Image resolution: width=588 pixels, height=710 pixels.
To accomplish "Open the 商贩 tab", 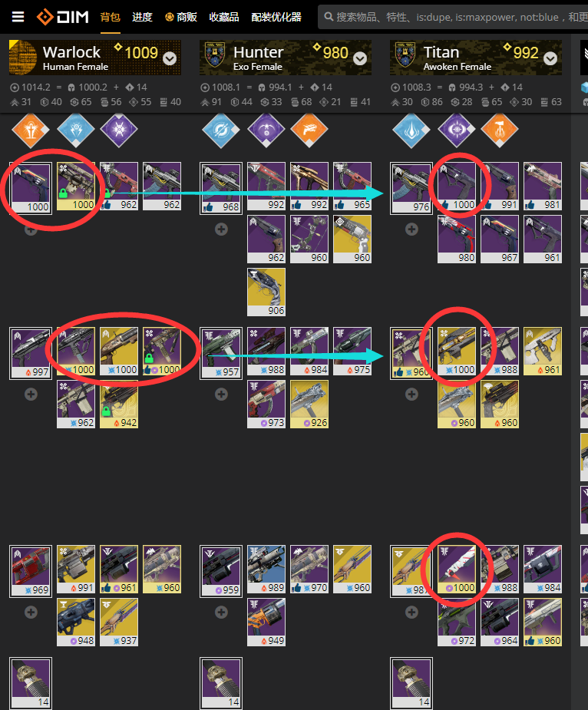I will (x=180, y=17).
